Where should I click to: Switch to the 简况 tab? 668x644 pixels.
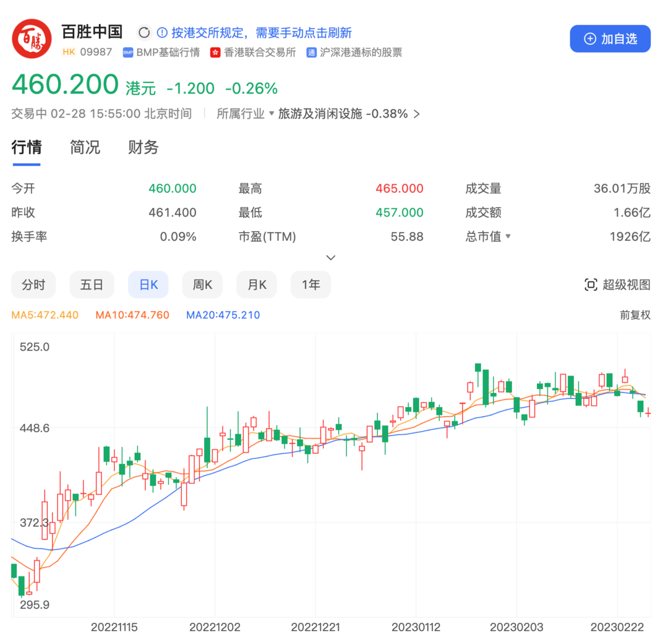point(85,147)
